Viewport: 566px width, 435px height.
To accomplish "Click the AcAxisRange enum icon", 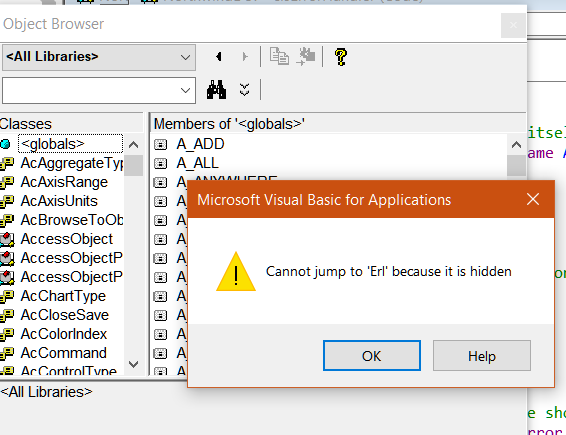I will pos(6,182).
